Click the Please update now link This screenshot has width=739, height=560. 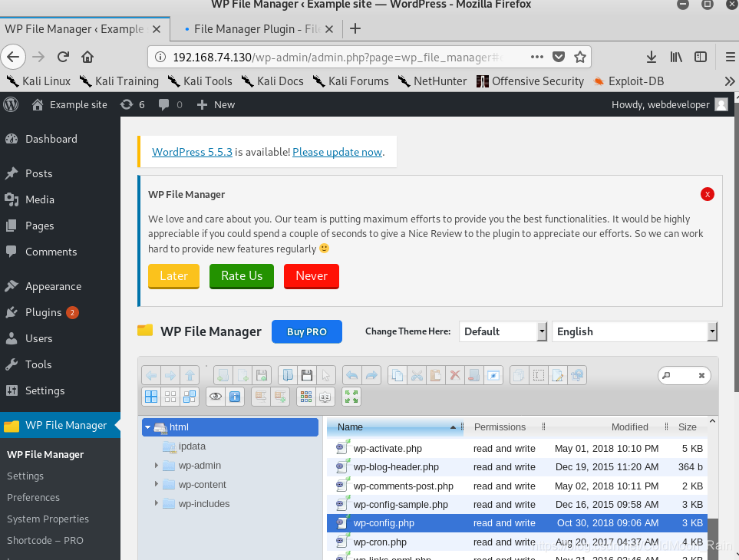pos(337,152)
